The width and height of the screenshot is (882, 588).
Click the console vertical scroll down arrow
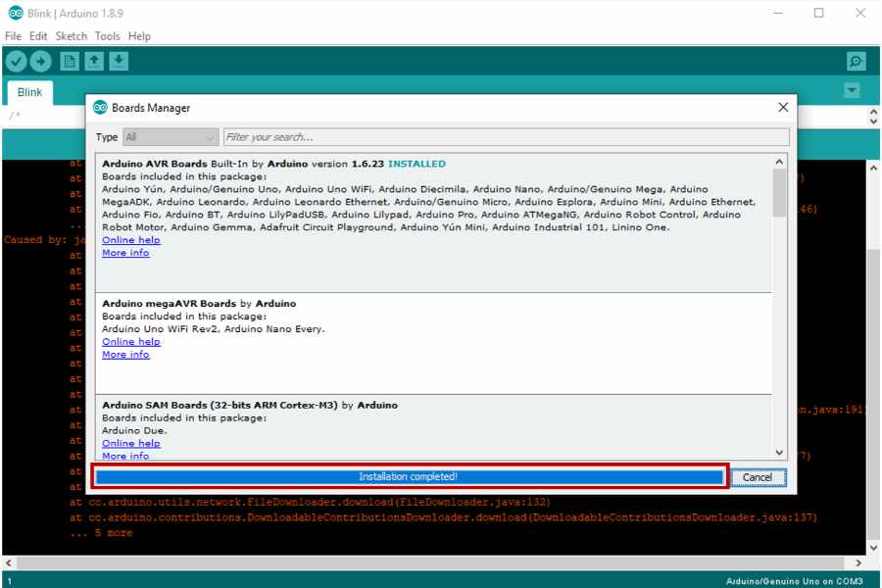[x=873, y=548]
